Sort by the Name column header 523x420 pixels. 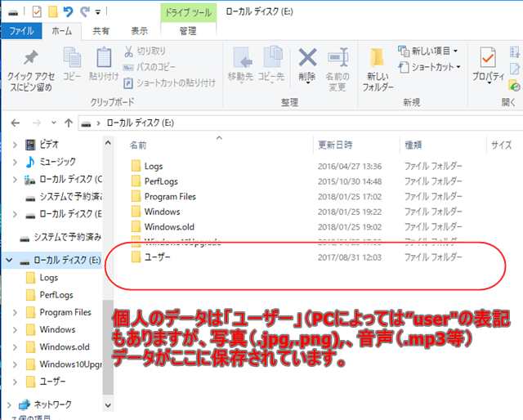coord(138,145)
